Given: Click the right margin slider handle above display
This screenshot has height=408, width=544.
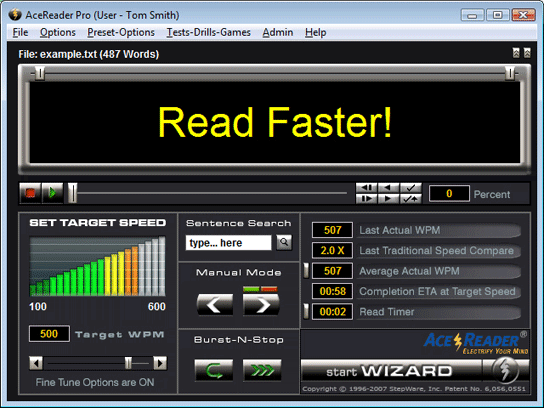Looking at the screenshot, I should [x=510, y=73].
